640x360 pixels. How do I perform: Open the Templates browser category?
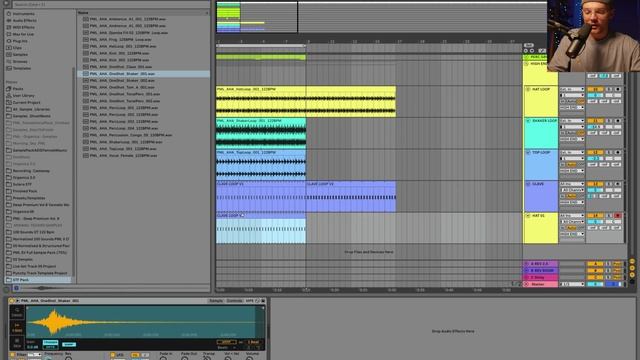pyautogui.click(x=22, y=68)
